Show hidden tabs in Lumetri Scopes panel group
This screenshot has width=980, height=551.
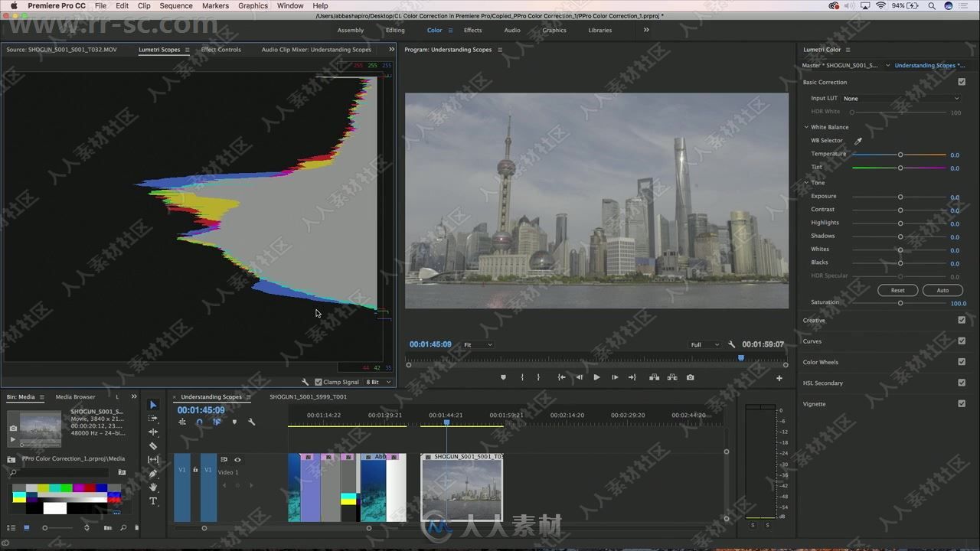click(391, 50)
